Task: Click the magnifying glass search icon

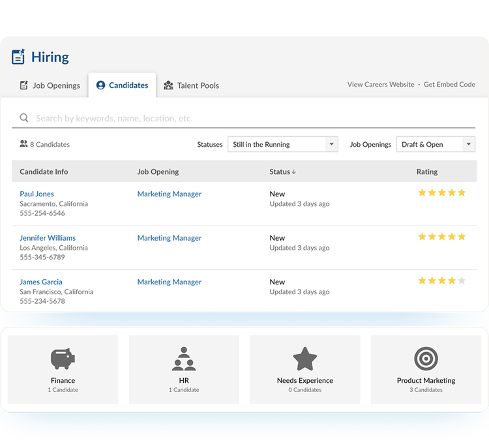Action: pos(24,118)
